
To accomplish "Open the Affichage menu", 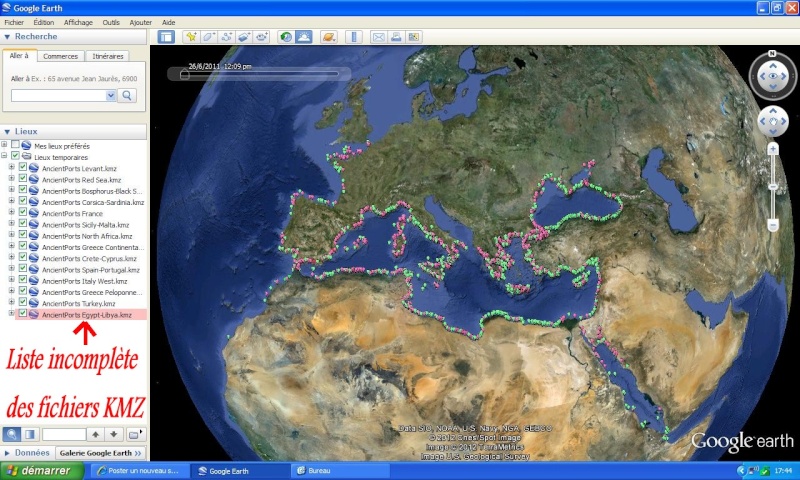I will coord(78,22).
